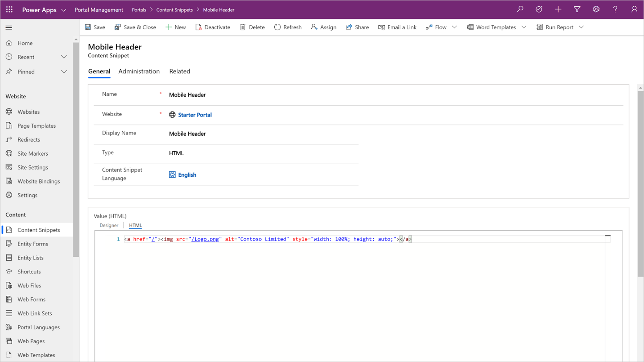Click the Content Snippets breadcrumb link
This screenshot has width=644, height=362.
pos(174,10)
